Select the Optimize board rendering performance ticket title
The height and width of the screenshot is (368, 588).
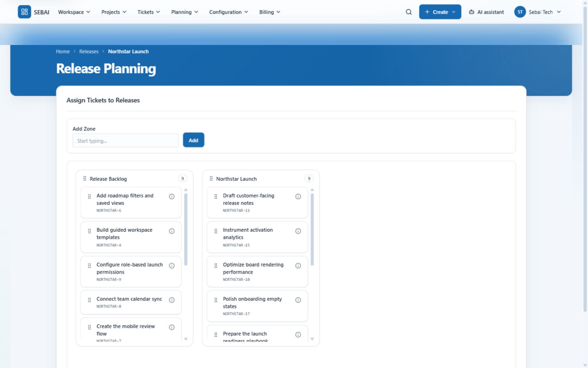253,268
